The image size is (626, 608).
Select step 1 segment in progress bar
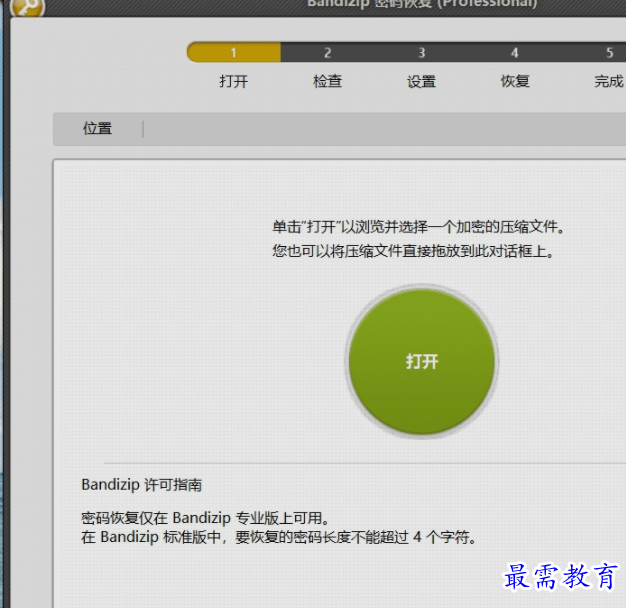tap(234, 53)
